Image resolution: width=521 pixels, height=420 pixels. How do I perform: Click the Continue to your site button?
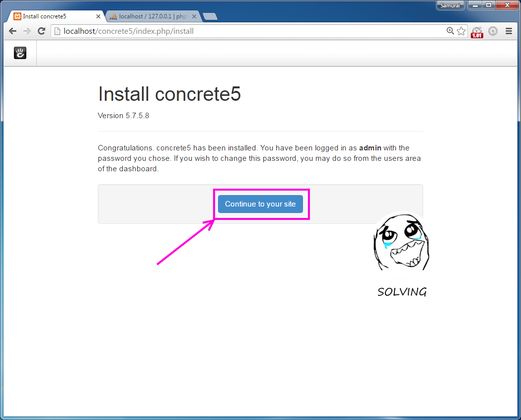[x=260, y=204]
